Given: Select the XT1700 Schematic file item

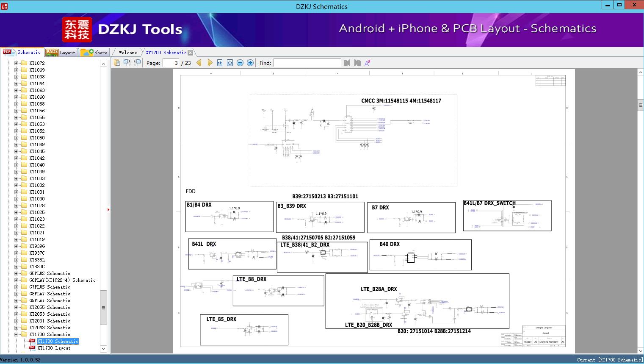Looking at the screenshot, I should (x=58, y=341).
